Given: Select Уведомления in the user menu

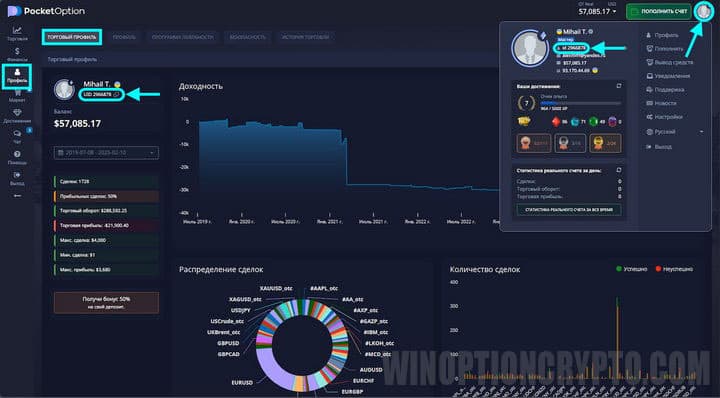Looking at the screenshot, I should click(668, 76).
